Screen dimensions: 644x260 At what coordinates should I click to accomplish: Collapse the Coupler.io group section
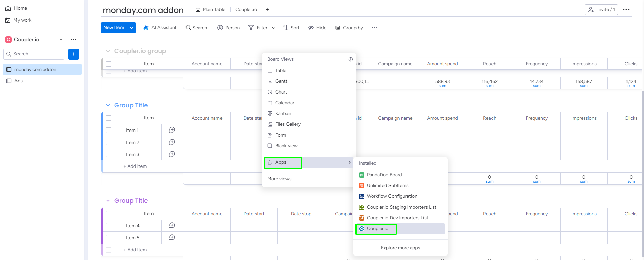108,51
